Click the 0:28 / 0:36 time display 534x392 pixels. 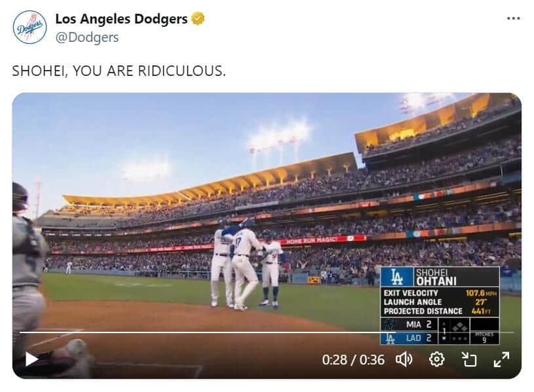tap(353, 360)
